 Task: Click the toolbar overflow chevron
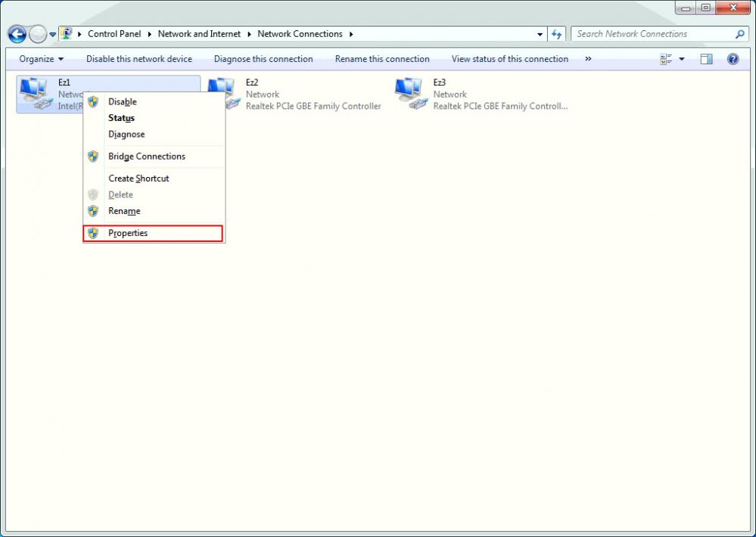589,59
